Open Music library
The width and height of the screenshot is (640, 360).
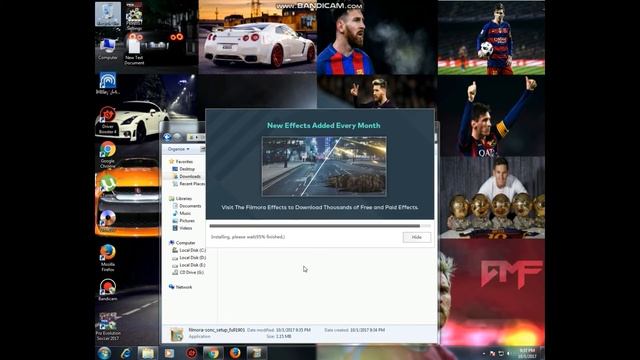click(182, 213)
